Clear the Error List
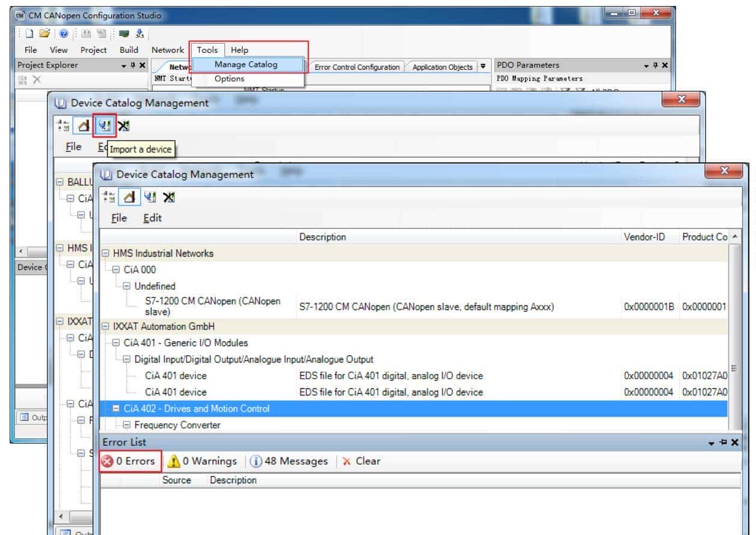756x535 pixels. coord(361,461)
